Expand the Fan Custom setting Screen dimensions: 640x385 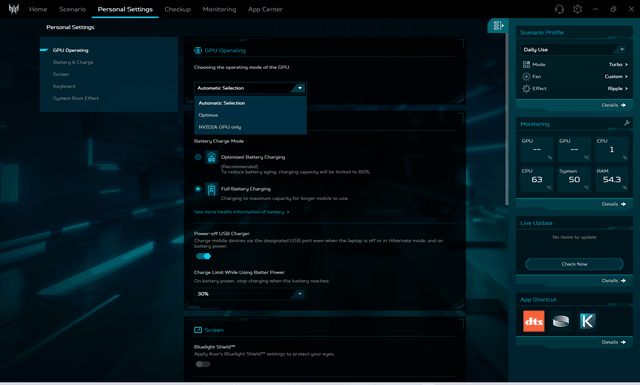616,76
